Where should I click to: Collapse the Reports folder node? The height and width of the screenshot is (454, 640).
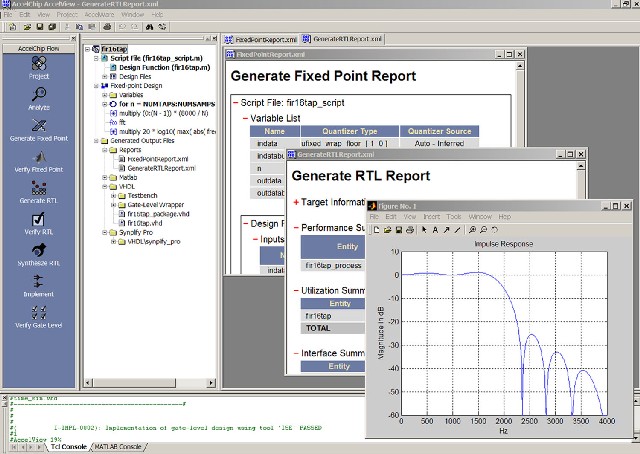coord(105,150)
